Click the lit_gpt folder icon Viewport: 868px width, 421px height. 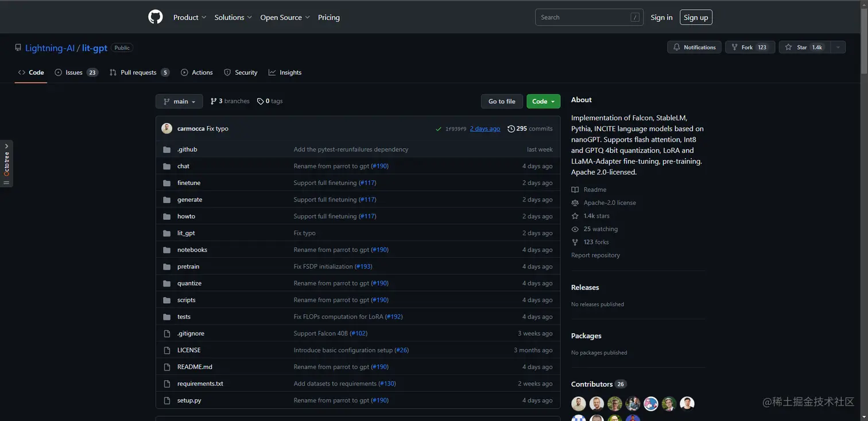click(x=167, y=233)
